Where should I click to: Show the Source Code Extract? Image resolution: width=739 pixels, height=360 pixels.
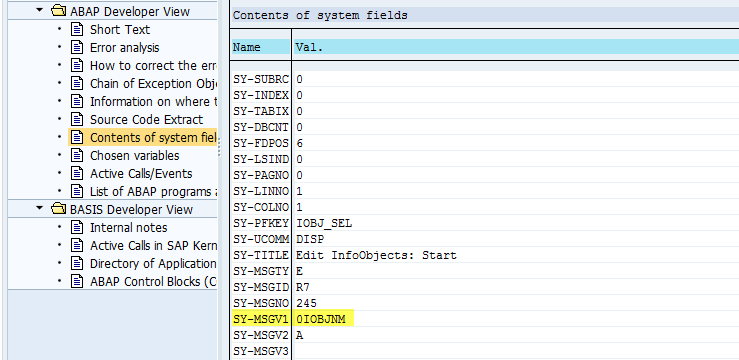click(147, 120)
